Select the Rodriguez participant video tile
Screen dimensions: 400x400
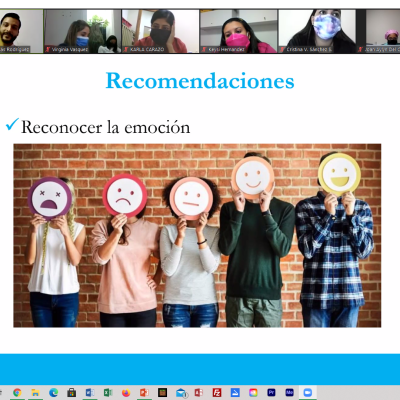(21, 31)
